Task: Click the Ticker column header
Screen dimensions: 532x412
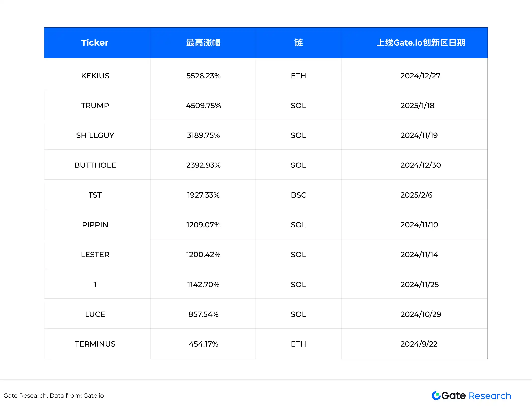Action: point(95,43)
